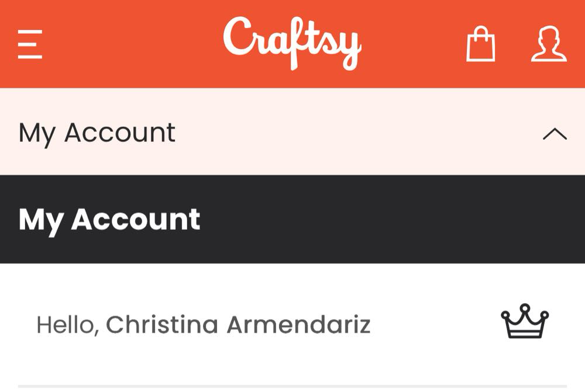Tap the three-line menu icon in header
The height and width of the screenshot is (392, 585).
30,44
